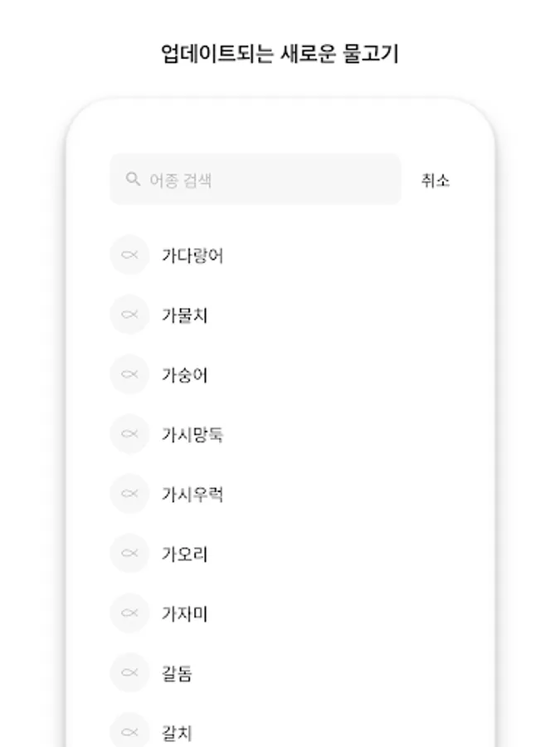Screen dimensions: 560x747
Task: Focus the 어종 검색 search field
Action: click(x=256, y=179)
